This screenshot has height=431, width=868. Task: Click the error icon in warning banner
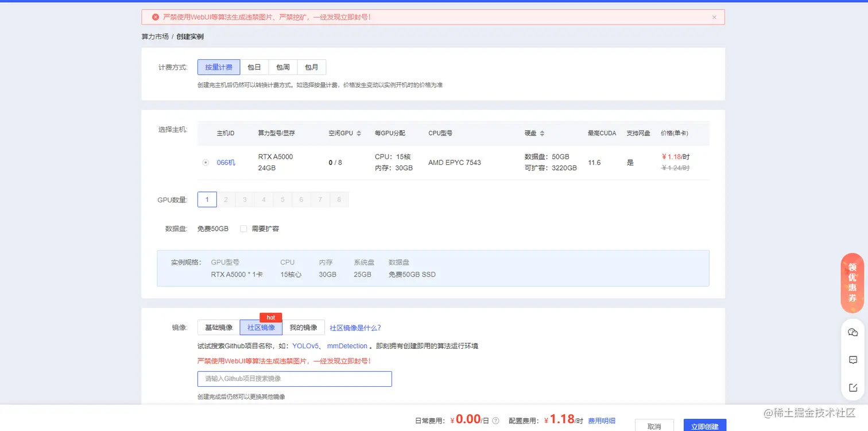click(155, 17)
